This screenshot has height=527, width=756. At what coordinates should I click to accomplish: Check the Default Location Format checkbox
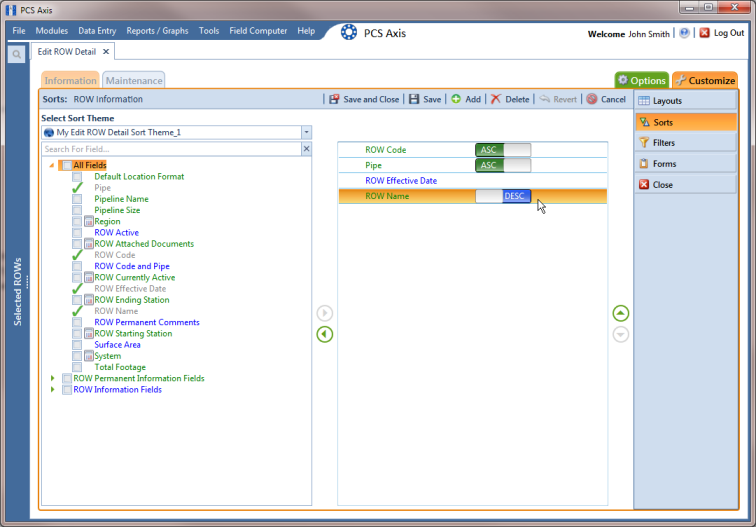[x=77, y=176]
